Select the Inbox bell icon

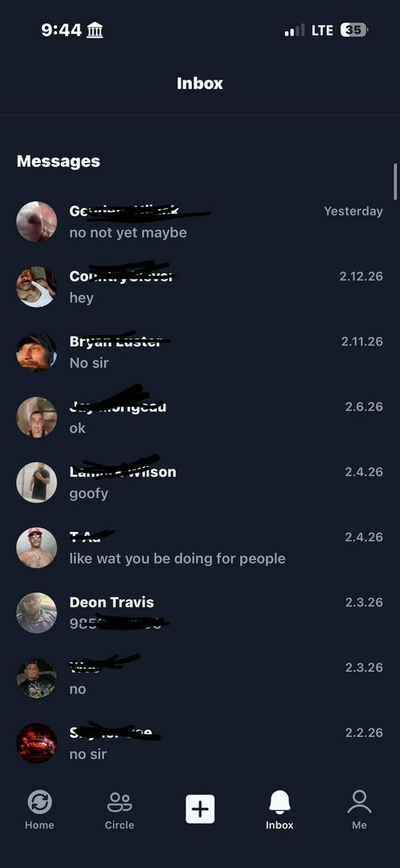point(280,801)
